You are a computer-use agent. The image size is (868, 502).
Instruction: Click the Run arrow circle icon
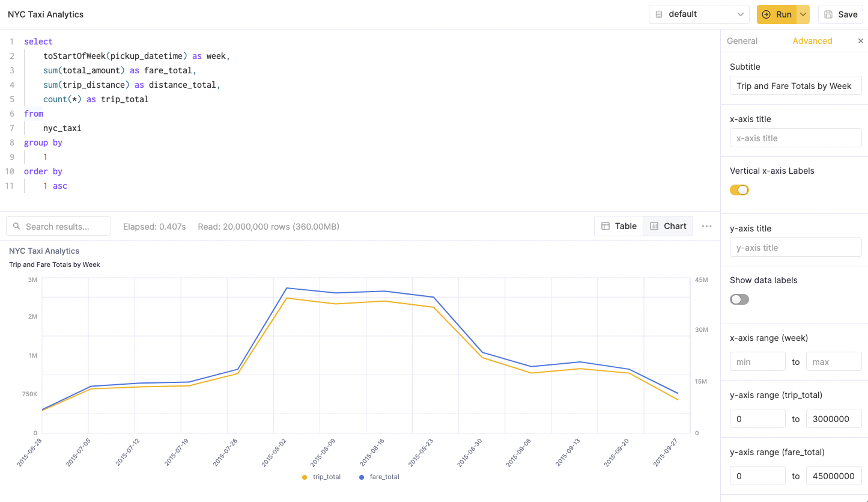click(x=766, y=14)
